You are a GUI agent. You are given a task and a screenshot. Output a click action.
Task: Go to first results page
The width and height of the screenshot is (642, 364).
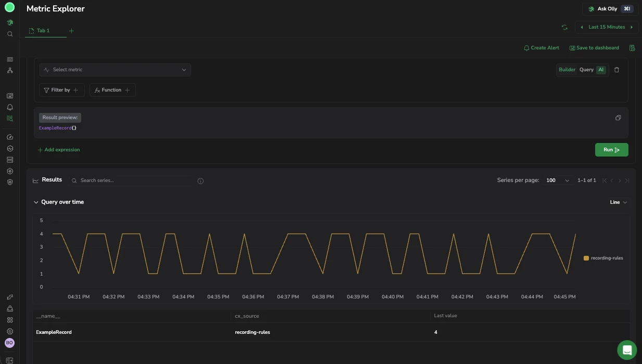click(605, 180)
